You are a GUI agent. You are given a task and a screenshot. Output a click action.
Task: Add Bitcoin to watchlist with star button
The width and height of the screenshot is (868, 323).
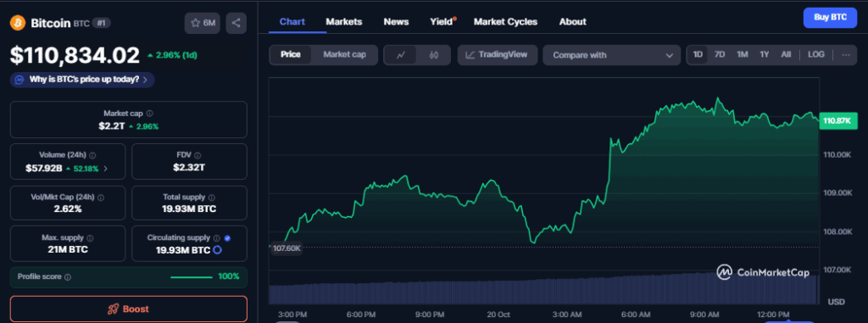[203, 23]
